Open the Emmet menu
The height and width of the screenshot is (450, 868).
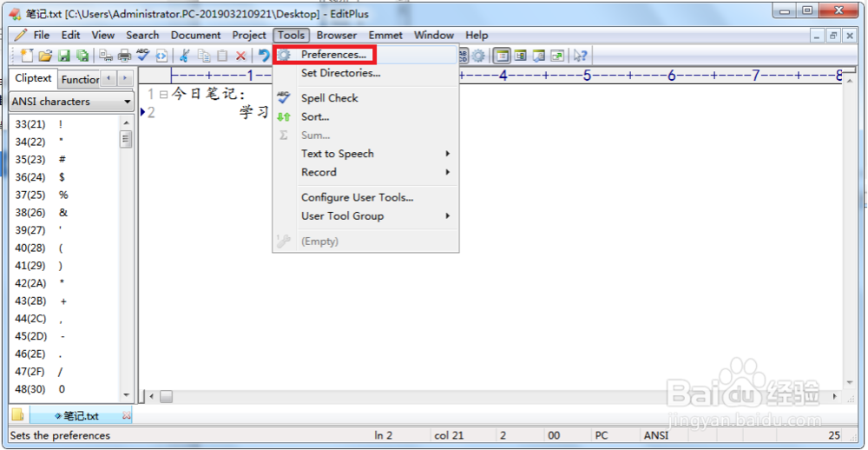pos(386,35)
